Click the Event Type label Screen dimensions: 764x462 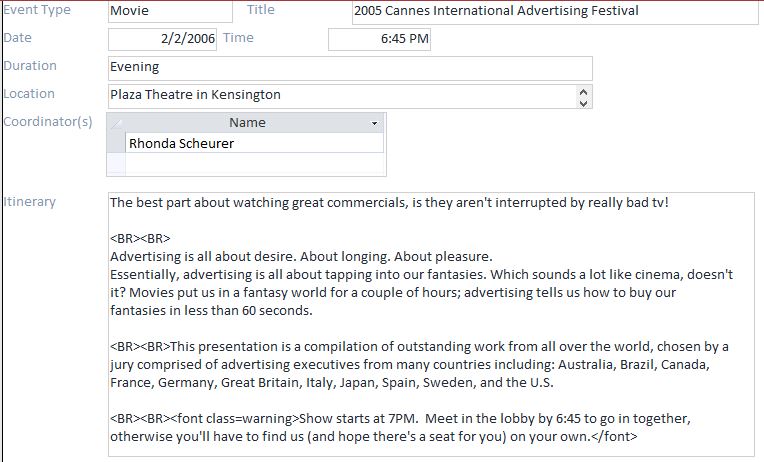coord(37,10)
